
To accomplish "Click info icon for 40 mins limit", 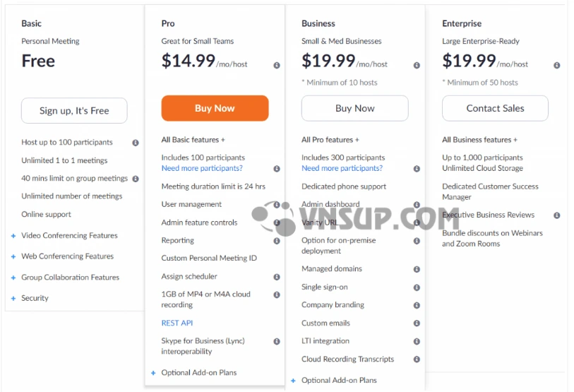I will pos(135,179).
